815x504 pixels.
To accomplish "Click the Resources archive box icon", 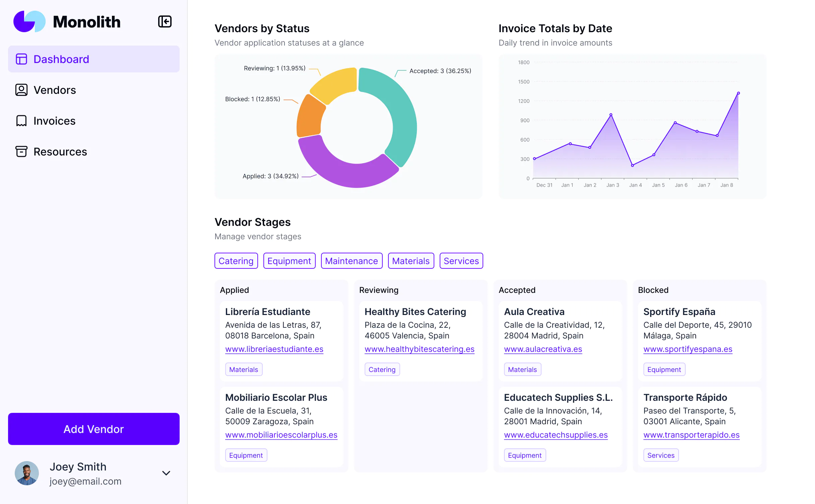I will click(21, 151).
